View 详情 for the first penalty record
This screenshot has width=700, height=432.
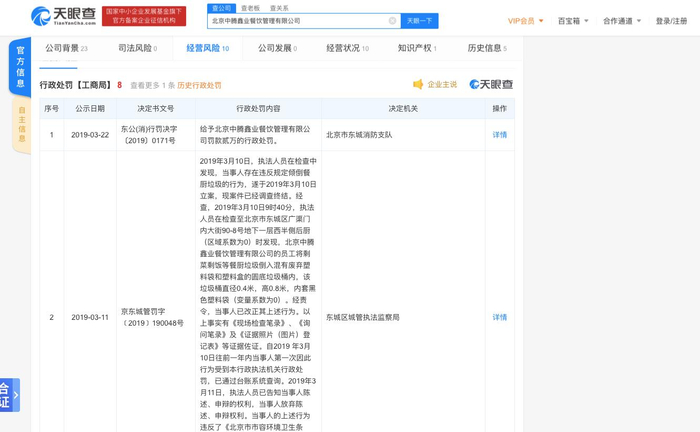pyautogui.click(x=499, y=135)
